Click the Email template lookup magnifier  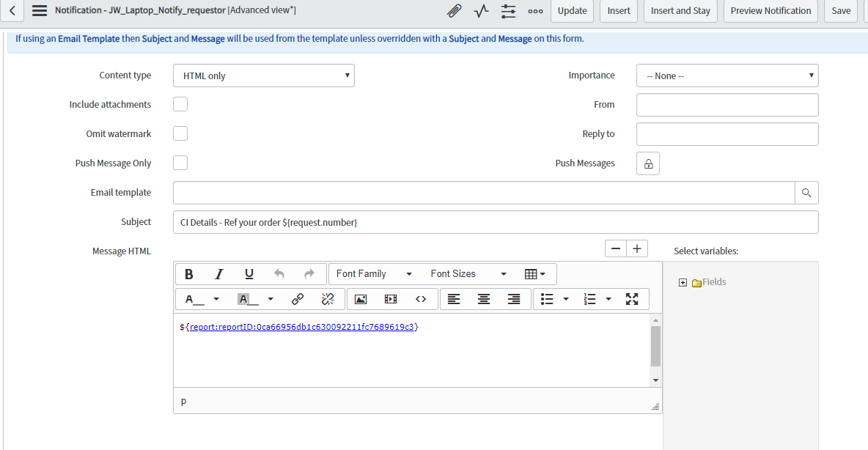[x=806, y=193]
